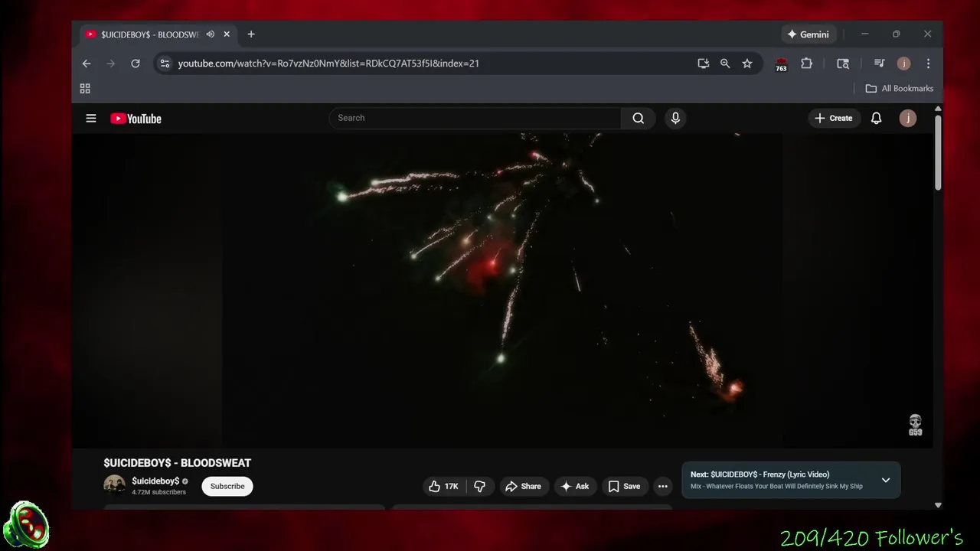Click the YouTube Search field

click(x=475, y=118)
